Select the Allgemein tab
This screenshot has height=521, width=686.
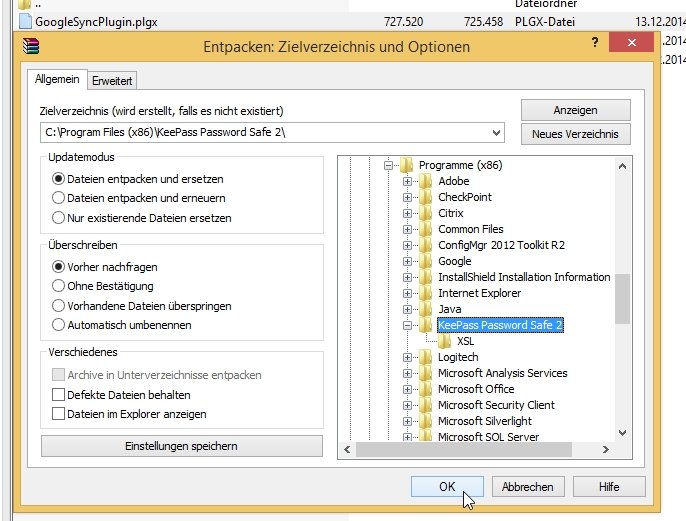(x=57, y=79)
